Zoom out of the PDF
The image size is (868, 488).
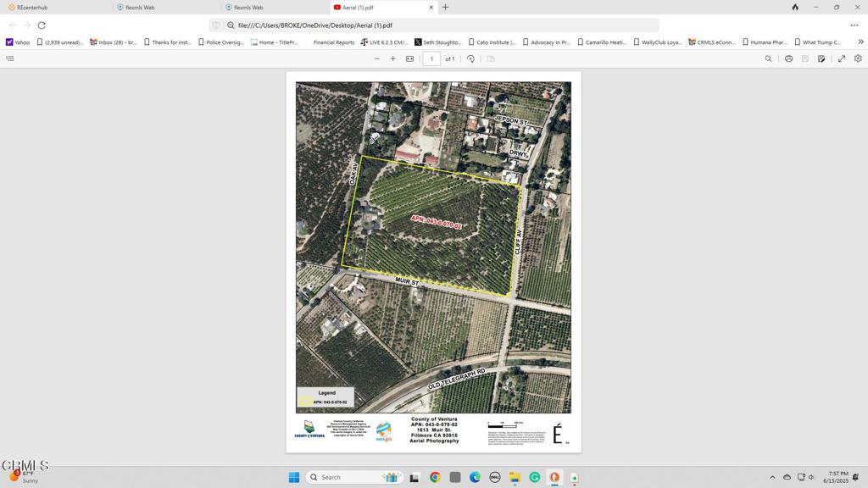coord(377,58)
